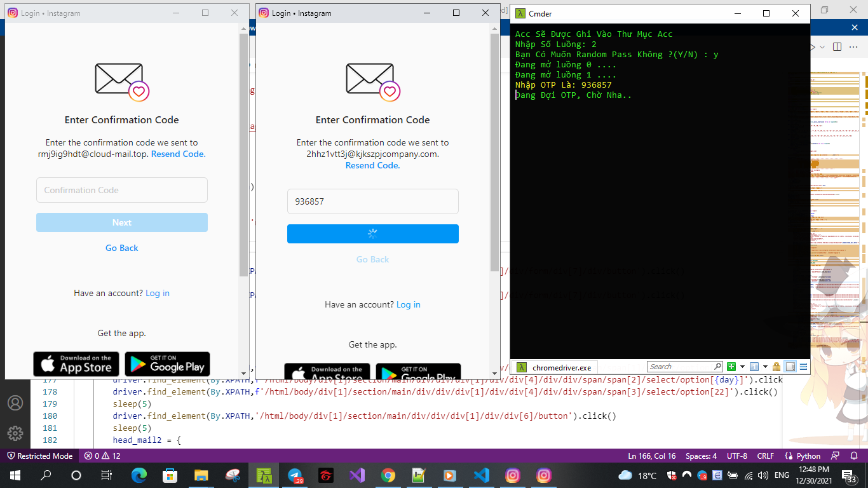Viewport: 868px width, 488px height.
Task: Switch to Cmder on the taskbar
Action: [263, 475]
